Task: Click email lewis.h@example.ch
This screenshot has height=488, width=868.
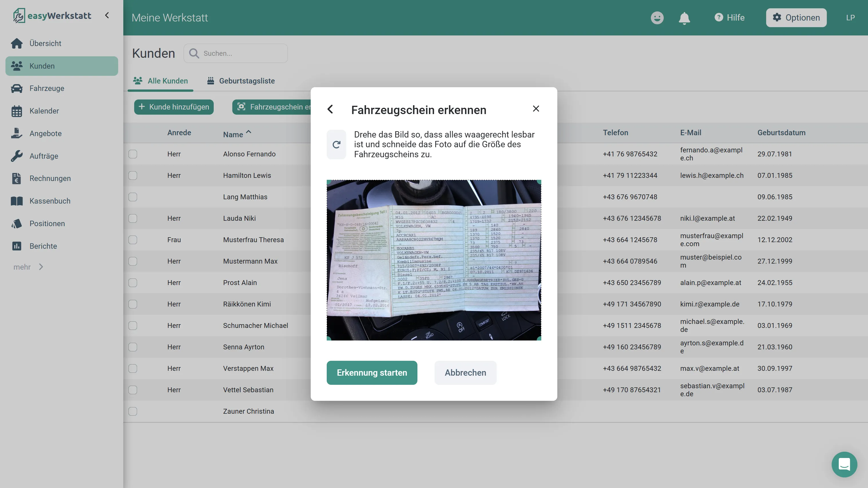Action: [x=712, y=176]
